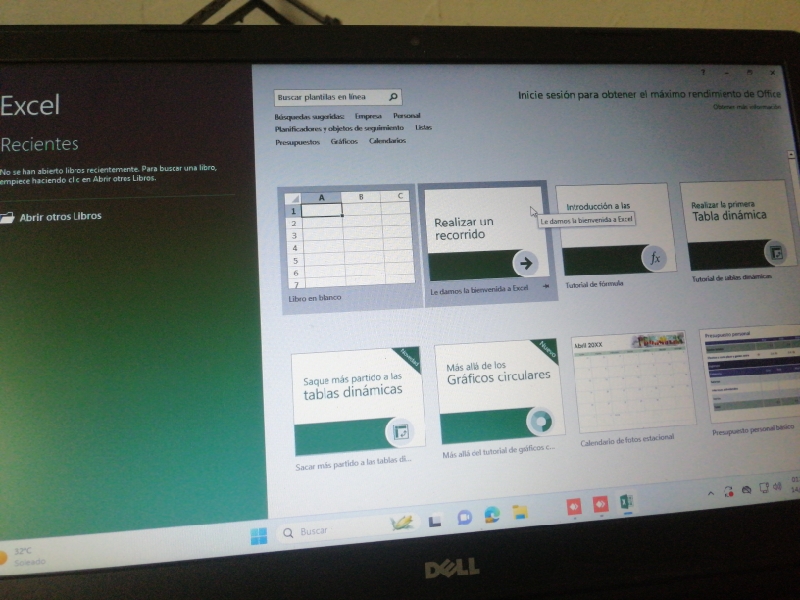800x600 pixels.
Task: Open File Explorer from the taskbar
Action: 520,512
